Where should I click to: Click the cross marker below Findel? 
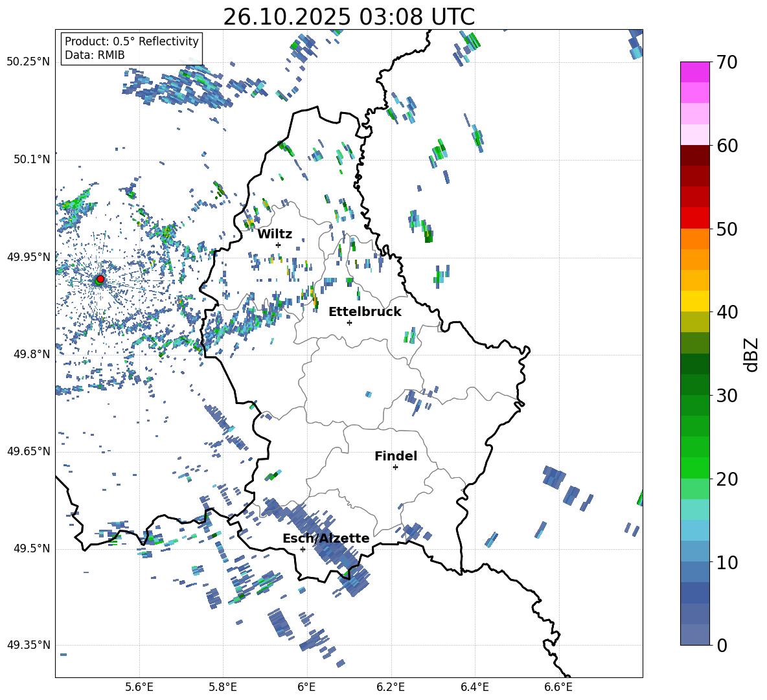(x=395, y=467)
